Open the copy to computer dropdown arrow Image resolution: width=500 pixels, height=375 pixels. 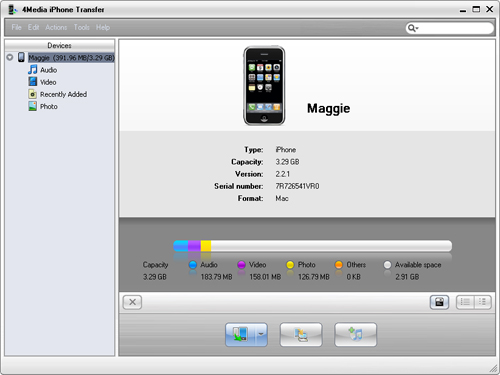[261, 334]
